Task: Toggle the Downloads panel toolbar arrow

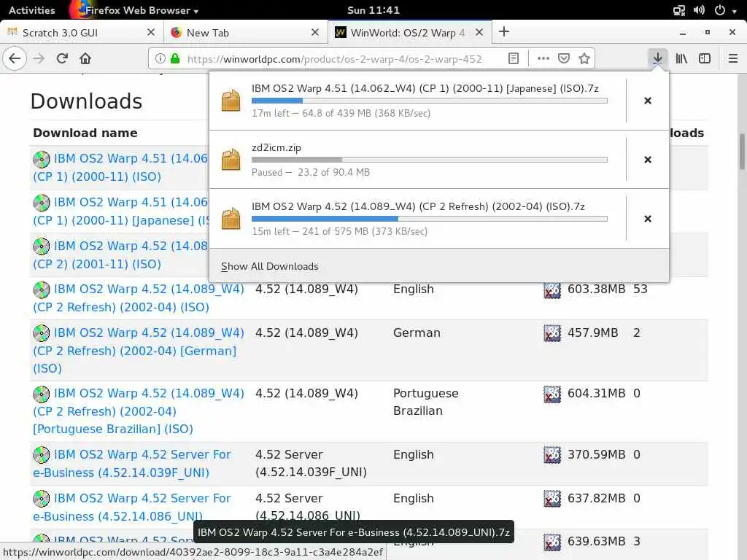Action: click(657, 58)
